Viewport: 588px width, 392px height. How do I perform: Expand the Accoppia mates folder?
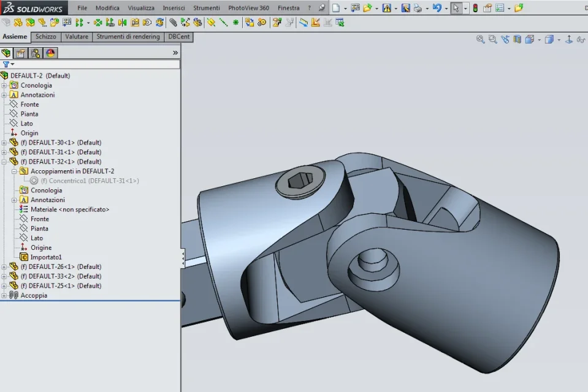pos(4,296)
